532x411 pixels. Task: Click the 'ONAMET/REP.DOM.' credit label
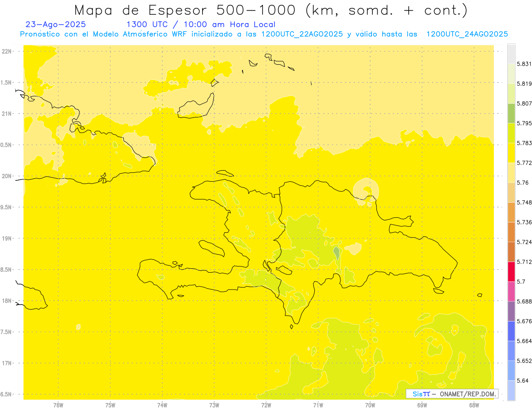pos(467,394)
